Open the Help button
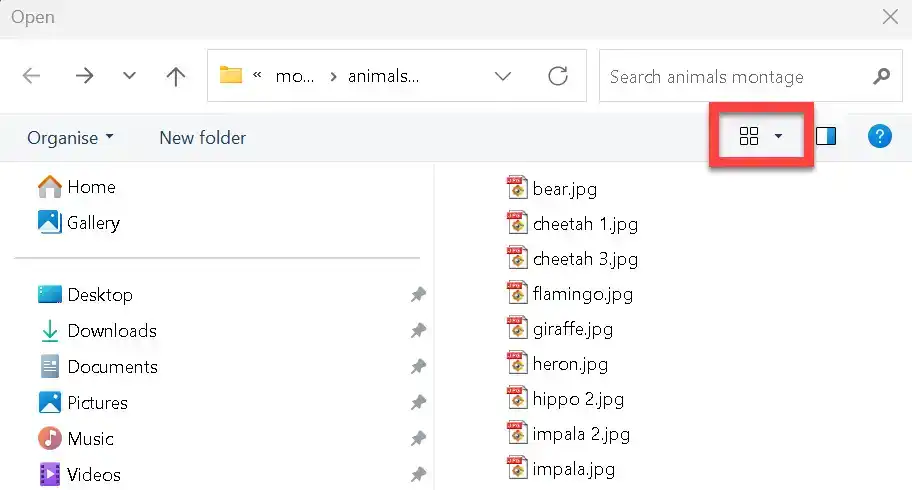912x490 pixels. tap(879, 137)
